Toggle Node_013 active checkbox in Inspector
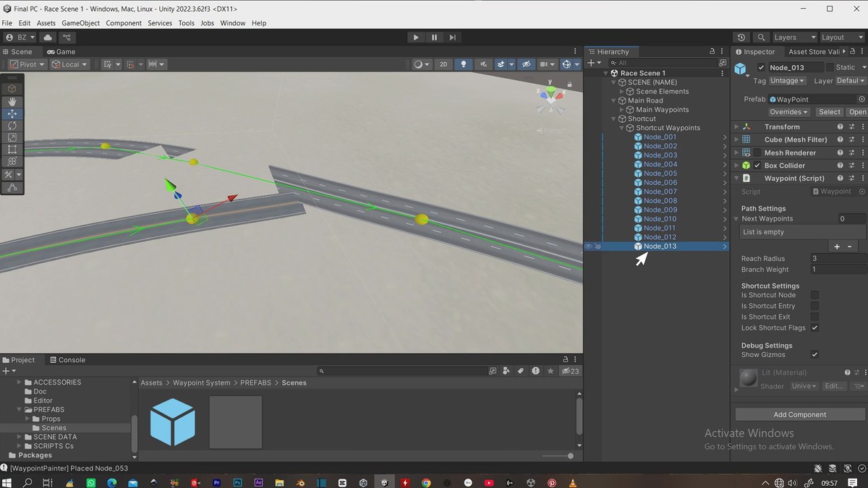The height and width of the screenshot is (488, 868). click(x=761, y=67)
